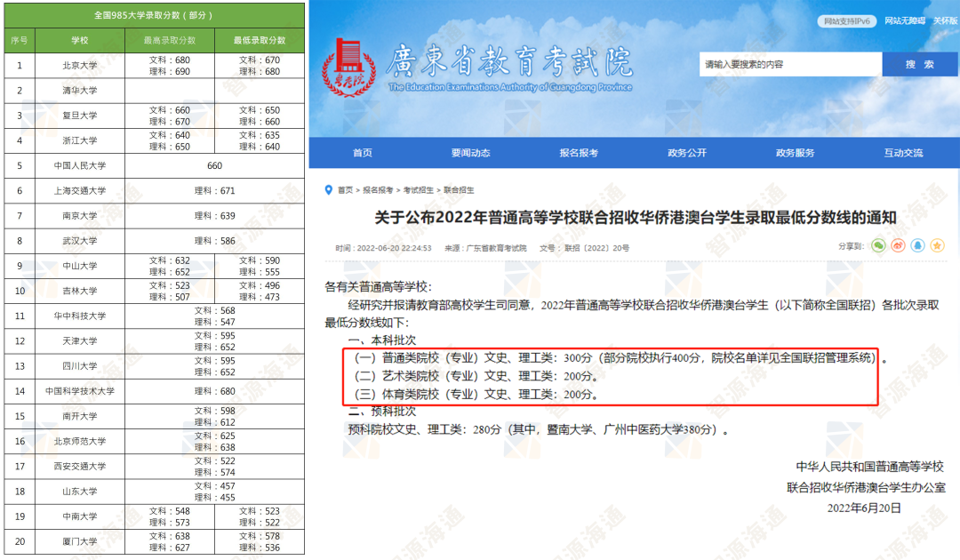Viewport: 960px width, 560px height.
Task: Click the 上海交通大学 table cell
Action: 80,191
